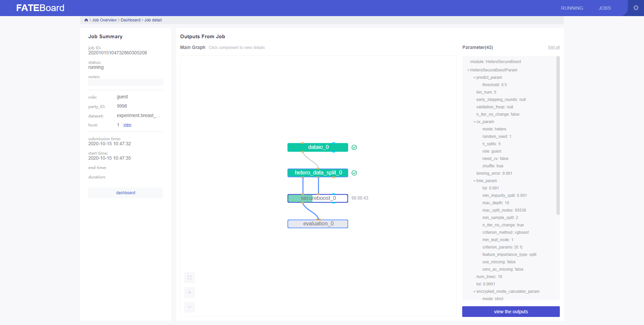This screenshot has height=325, width=644.
Task: Click max_split_nodes: 65536 parameter
Action: click(x=504, y=210)
